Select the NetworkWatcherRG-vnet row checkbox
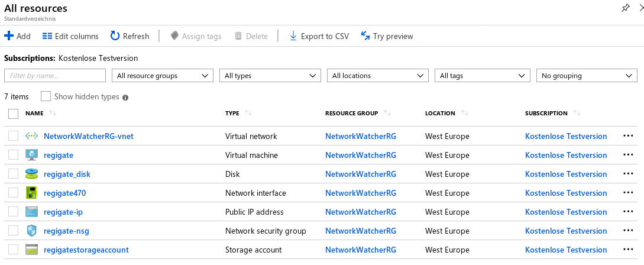Screen dimensions: 644x265 pos(13,136)
